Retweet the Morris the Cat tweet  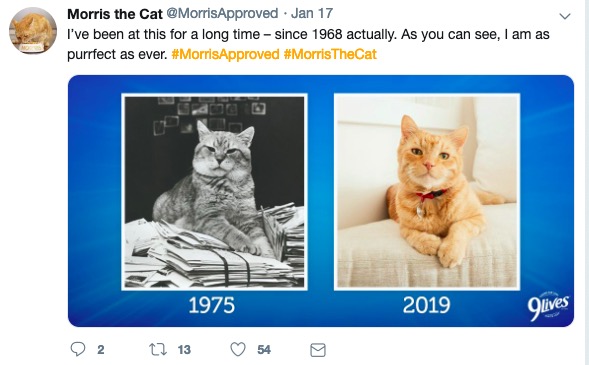click(x=158, y=350)
